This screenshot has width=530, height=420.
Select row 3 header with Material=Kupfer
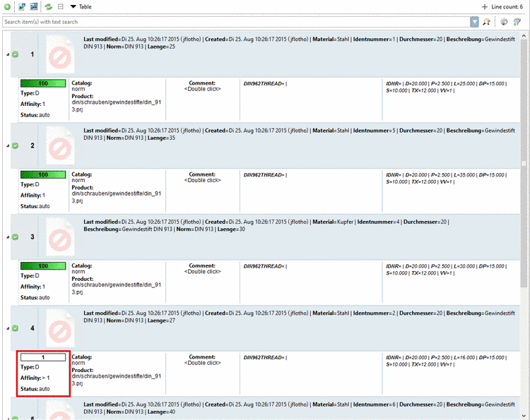pyautogui.click(x=265, y=237)
